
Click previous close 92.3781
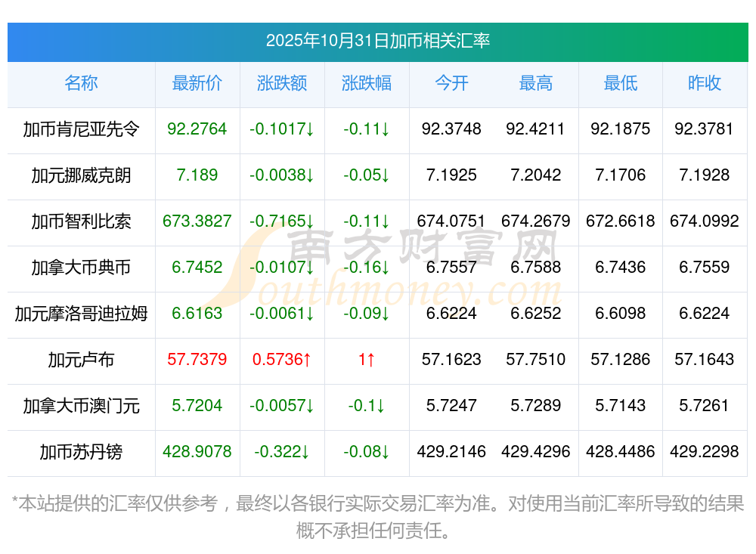705,128
